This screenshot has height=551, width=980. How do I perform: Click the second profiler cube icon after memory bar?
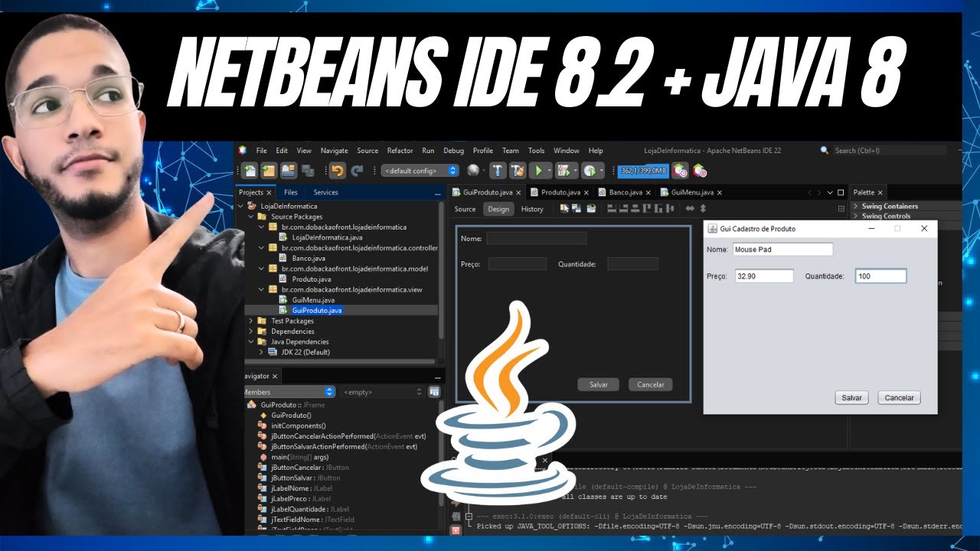click(701, 171)
